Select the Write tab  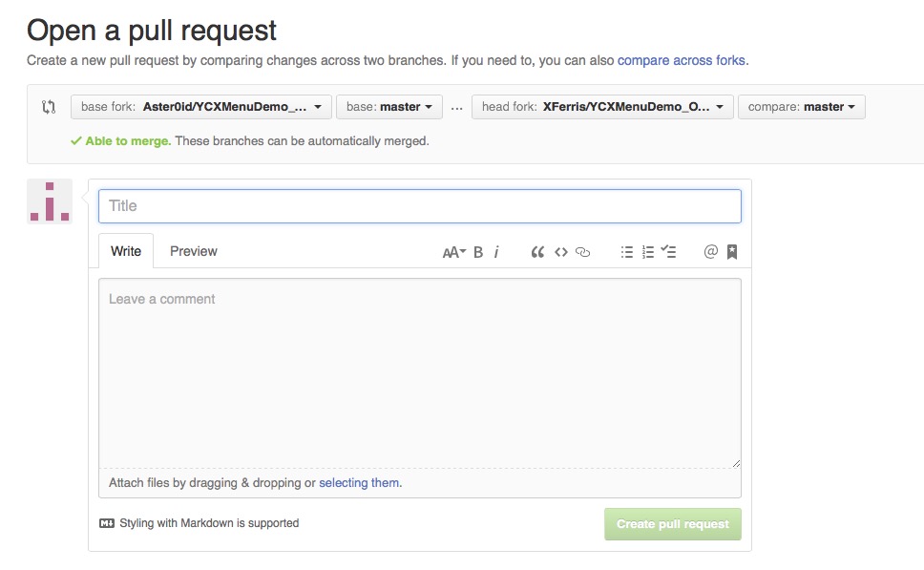126,251
